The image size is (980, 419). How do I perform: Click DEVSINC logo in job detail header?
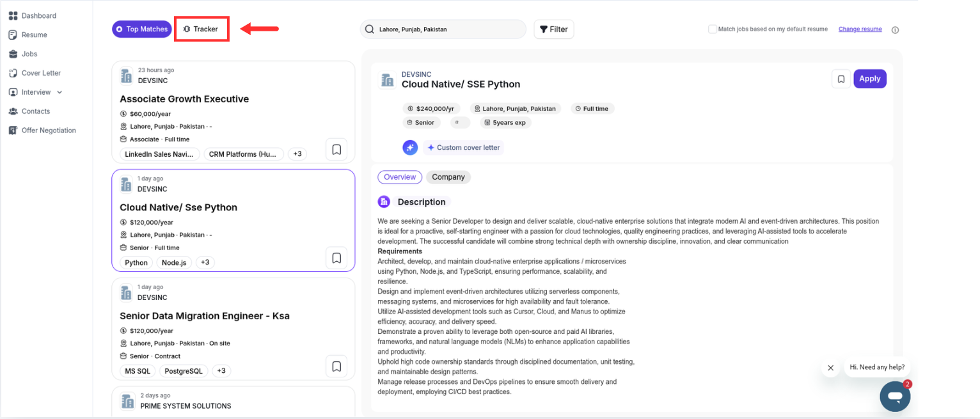point(387,79)
